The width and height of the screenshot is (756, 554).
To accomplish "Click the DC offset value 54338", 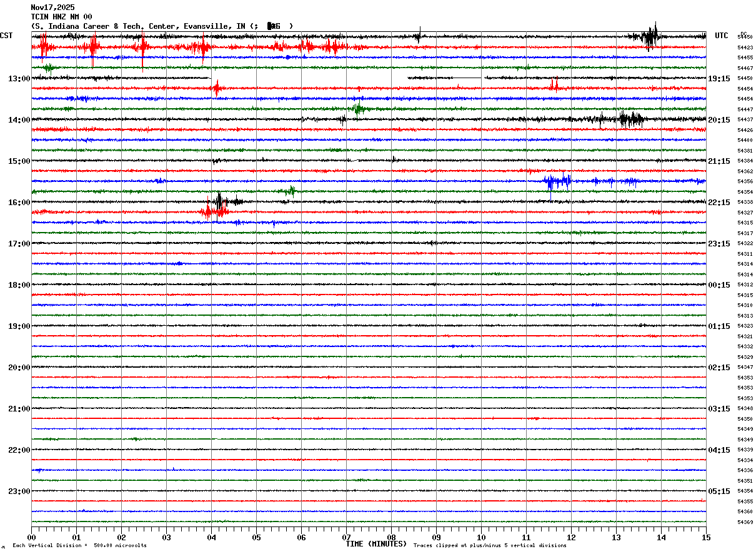I will (x=745, y=202).
